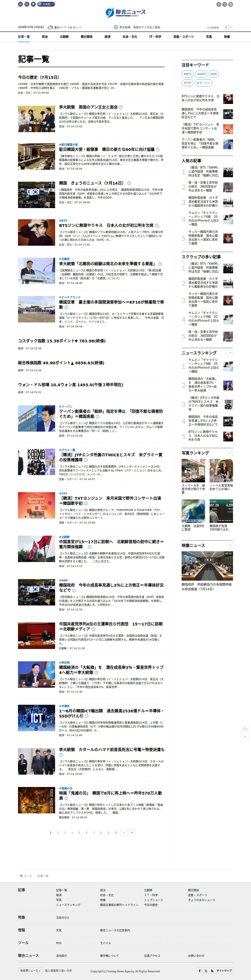Open the 芸能・スポーツ nav tab
Viewport: 251px width, 980px height.
[183, 37]
